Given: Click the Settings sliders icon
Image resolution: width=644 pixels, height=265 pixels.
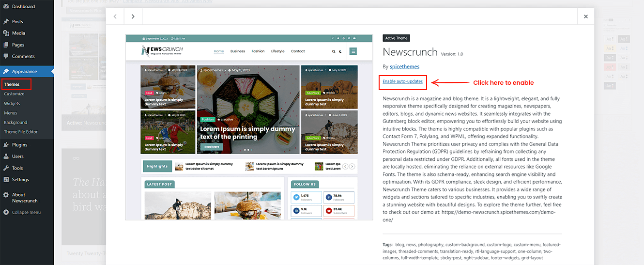Looking at the screenshot, I should tap(6, 180).
